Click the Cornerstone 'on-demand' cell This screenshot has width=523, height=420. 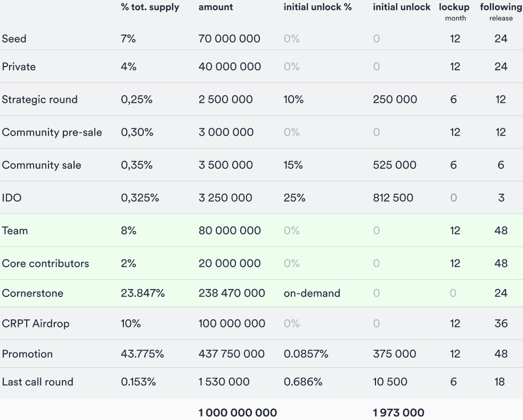click(x=312, y=293)
